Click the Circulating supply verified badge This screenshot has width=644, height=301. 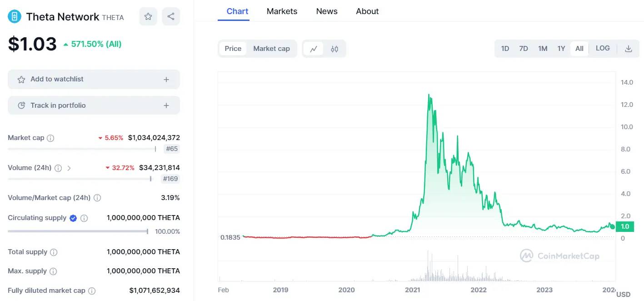(73, 218)
